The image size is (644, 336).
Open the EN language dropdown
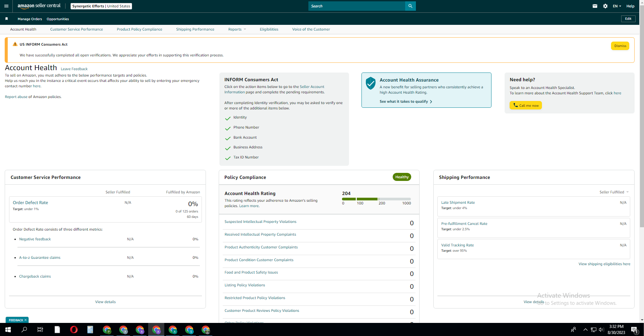coord(617,6)
